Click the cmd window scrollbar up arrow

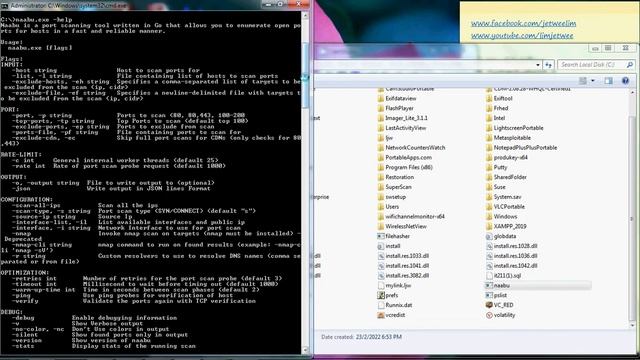pyautogui.click(x=305, y=15)
